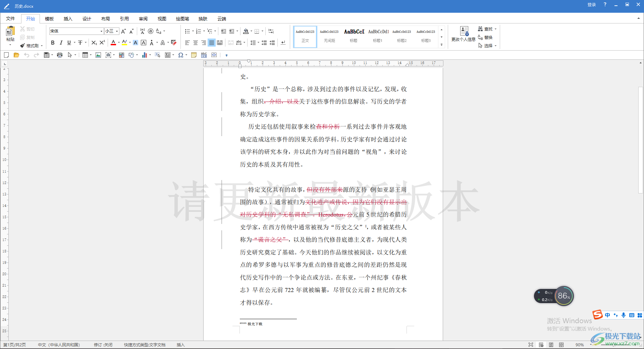
Task: Click the track changes status in status bar
Action: (x=103, y=345)
